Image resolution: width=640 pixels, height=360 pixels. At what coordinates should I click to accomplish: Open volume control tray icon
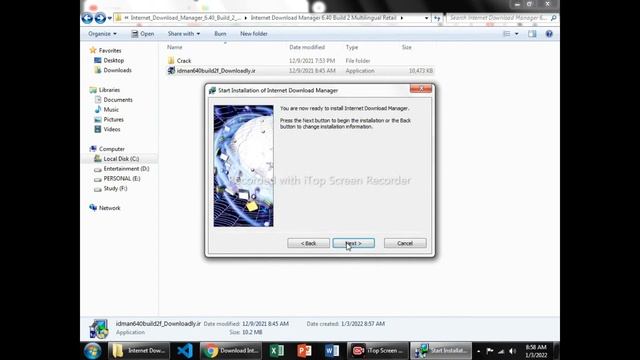512,351
